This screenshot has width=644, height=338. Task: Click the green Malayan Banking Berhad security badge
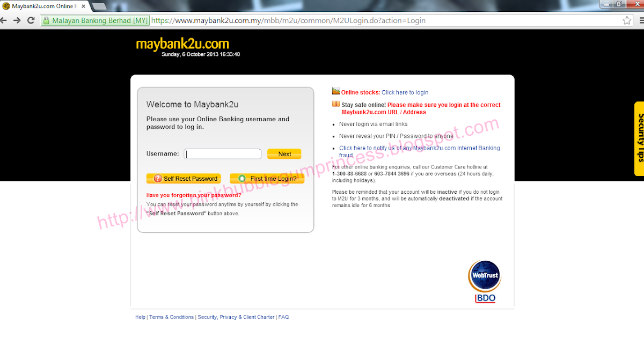[96, 20]
